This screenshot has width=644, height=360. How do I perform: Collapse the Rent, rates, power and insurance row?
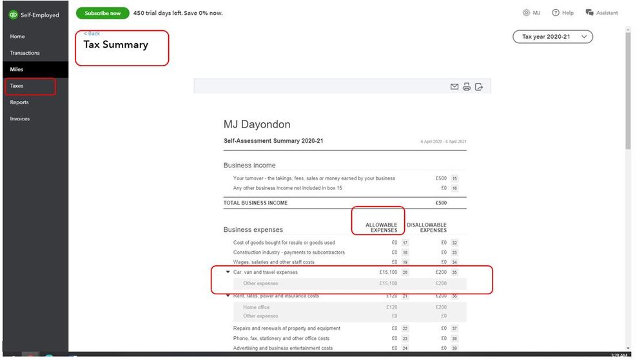tap(228, 296)
